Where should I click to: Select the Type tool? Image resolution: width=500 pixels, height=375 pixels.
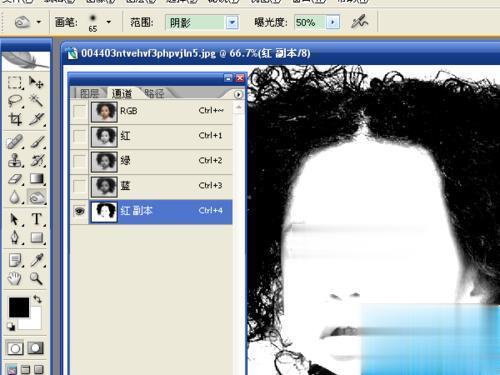pyautogui.click(x=36, y=219)
